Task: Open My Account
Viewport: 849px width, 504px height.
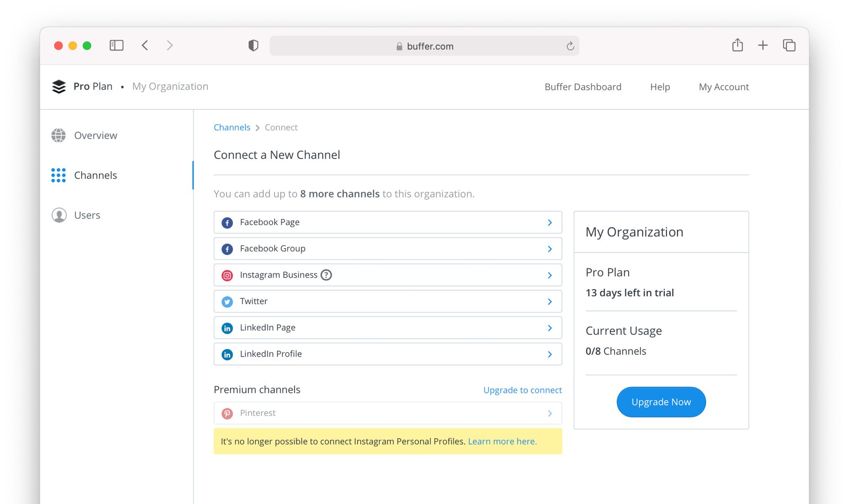Action: click(723, 86)
